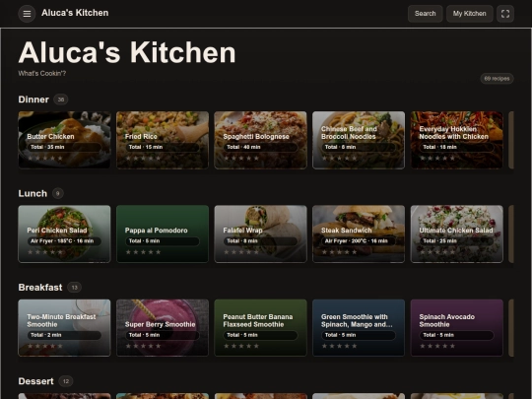Open My Kitchen
Screen dimensions: 532x399
470,14
